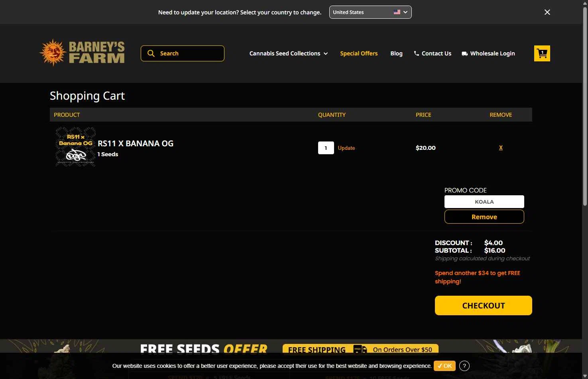This screenshot has height=379, width=588.
Task: Click the search magnifier icon
Action: coord(151,53)
